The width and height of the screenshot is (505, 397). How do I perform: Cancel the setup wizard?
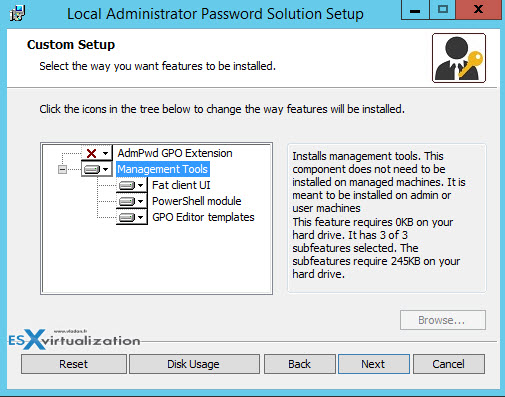[449, 364]
